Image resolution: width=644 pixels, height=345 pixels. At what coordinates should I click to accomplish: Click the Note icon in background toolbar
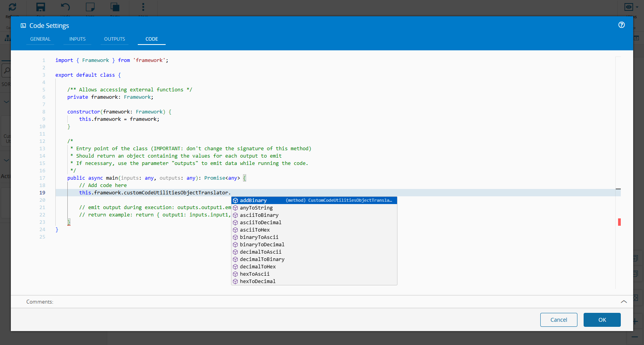tap(90, 7)
